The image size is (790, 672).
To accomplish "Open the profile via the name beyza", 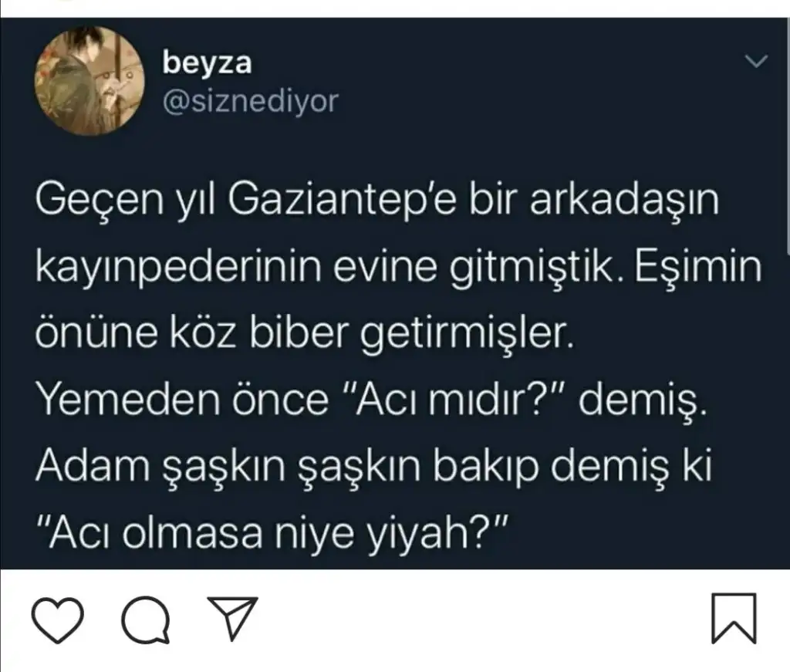I will click(x=207, y=63).
